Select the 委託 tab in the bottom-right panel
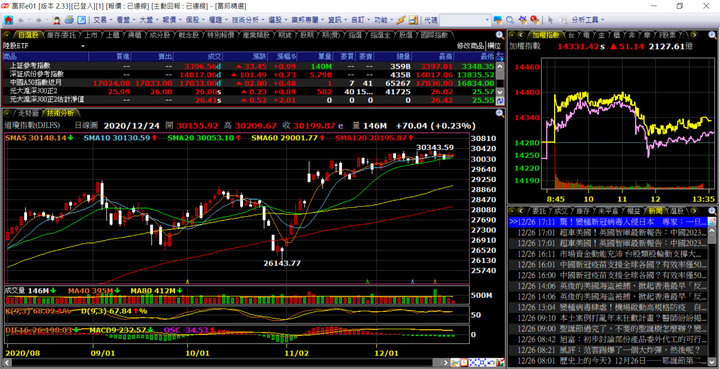This screenshot has width=720, height=369. click(x=540, y=211)
